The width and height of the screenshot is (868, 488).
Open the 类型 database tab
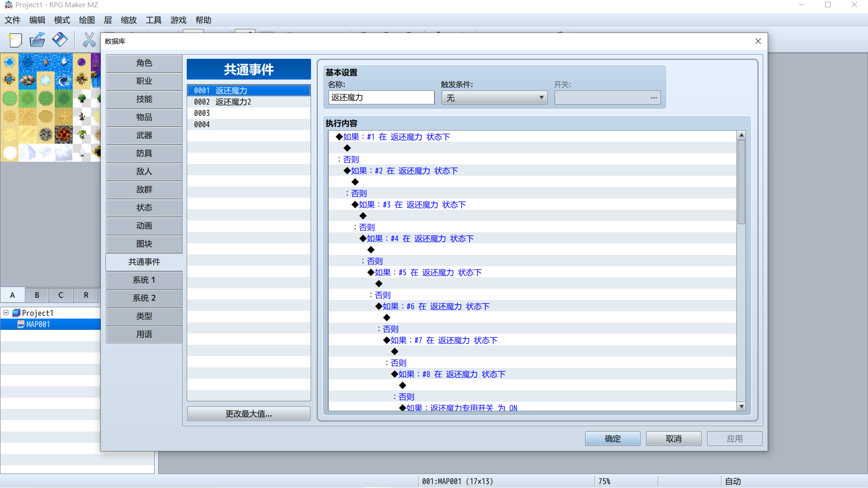(144, 316)
